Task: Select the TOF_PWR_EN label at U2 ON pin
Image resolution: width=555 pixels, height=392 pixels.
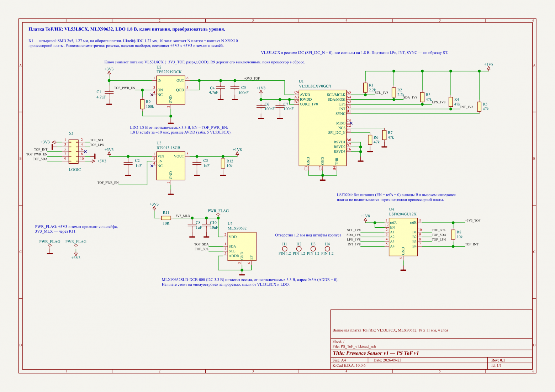Action: (x=125, y=88)
